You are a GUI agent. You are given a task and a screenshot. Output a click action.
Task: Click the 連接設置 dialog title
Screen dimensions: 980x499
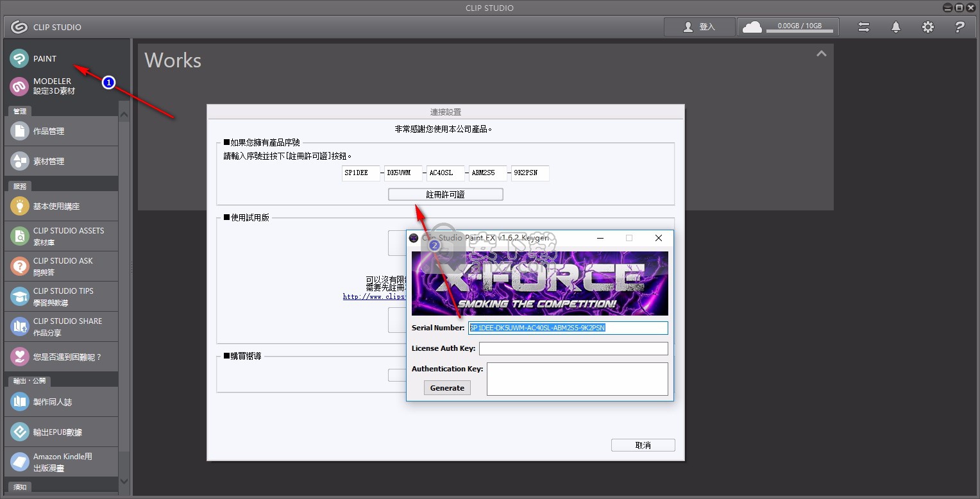pyautogui.click(x=445, y=112)
